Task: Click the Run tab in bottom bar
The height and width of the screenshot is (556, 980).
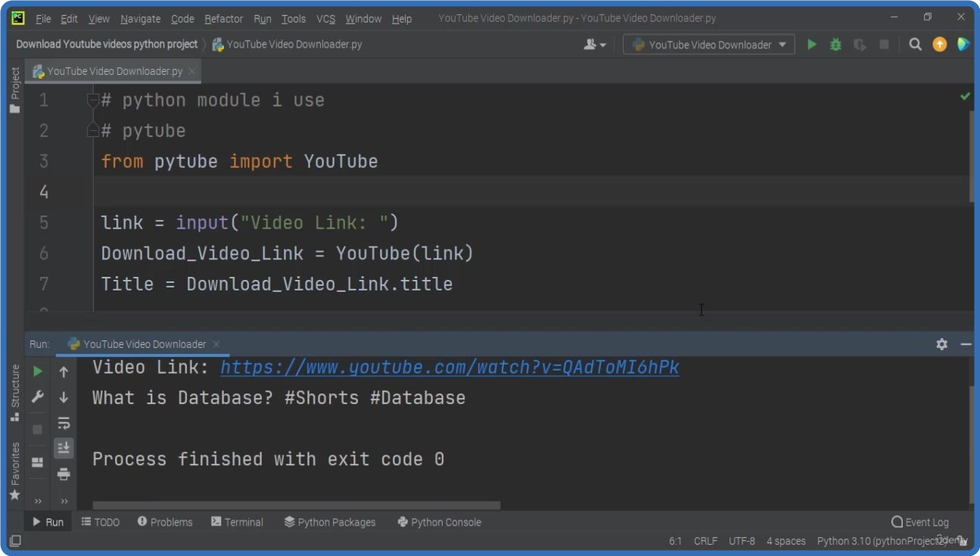Action: pyautogui.click(x=48, y=522)
